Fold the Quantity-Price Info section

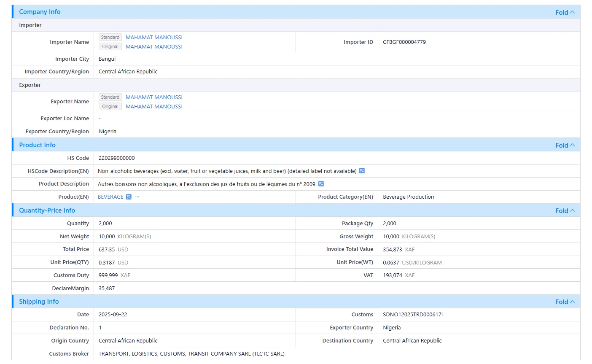(565, 210)
